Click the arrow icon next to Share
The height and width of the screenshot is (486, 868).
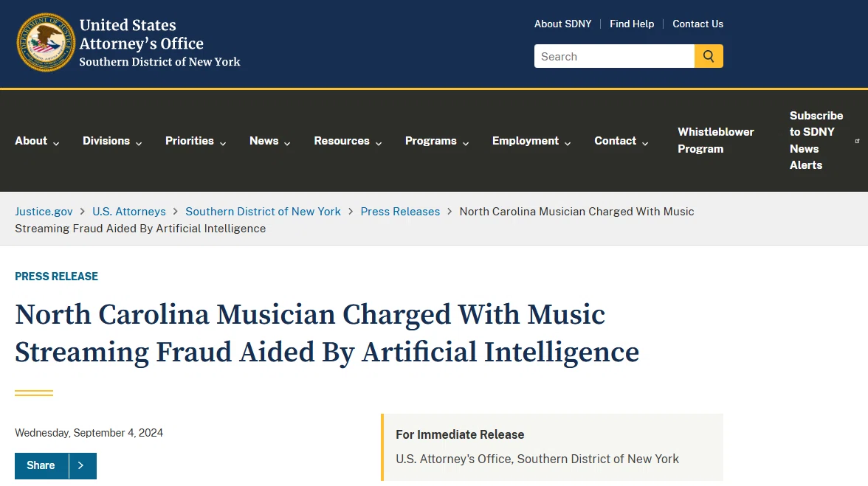(x=81, y=465)
